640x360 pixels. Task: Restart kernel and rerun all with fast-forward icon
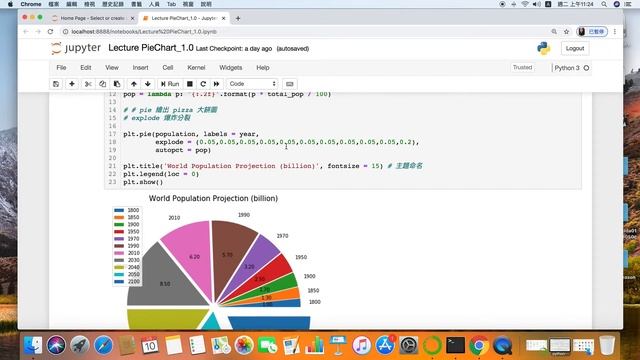[216, 84]
